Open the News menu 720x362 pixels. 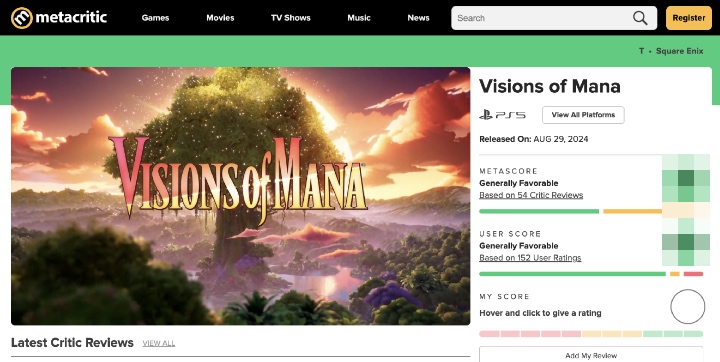pos(418,18)
